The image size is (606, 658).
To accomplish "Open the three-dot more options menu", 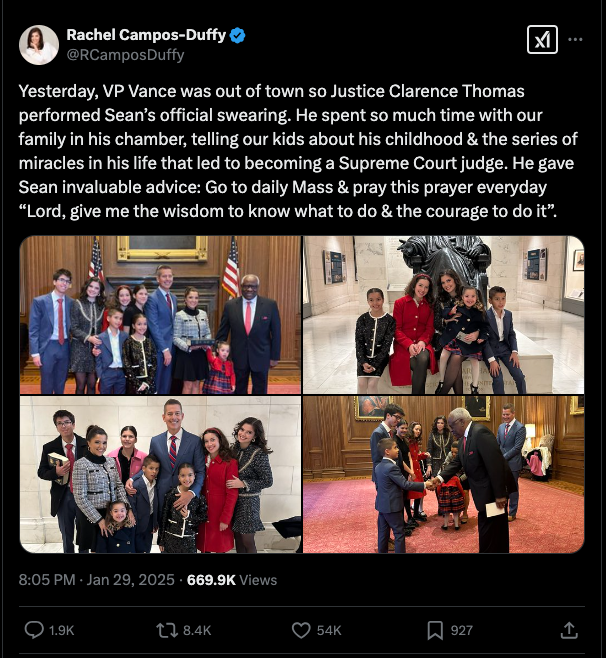I will pos(575,39).
